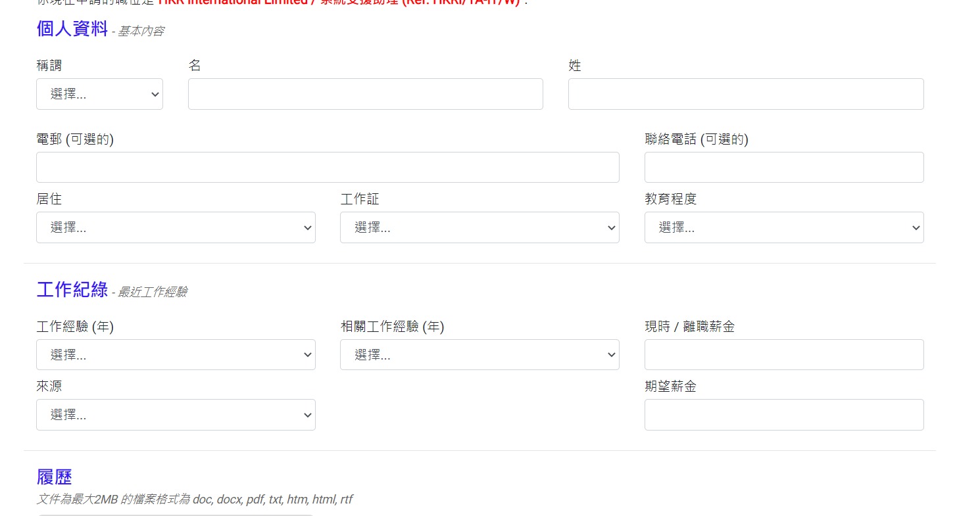Click the 教育程度 field label
Viewport: 980px width, 516px height.
(670, 199)
